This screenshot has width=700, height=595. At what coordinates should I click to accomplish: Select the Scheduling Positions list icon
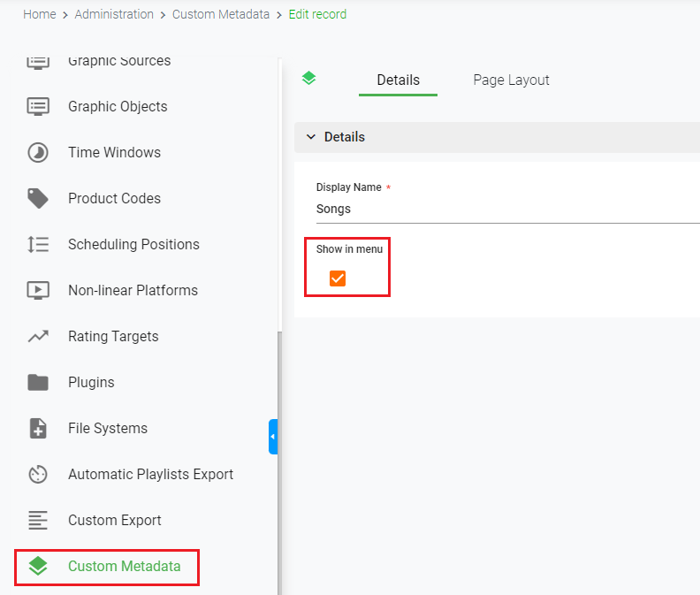pos(38,244)
